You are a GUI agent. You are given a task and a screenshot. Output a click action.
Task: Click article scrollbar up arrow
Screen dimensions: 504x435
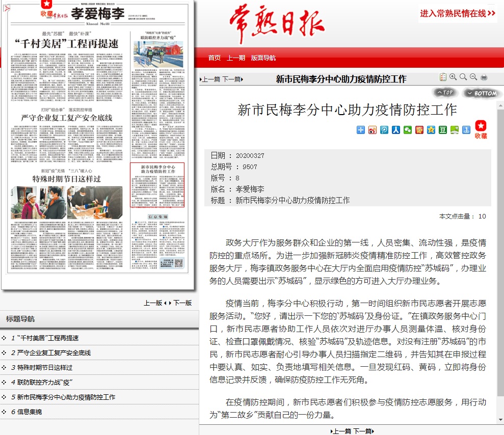coord(500,105)
